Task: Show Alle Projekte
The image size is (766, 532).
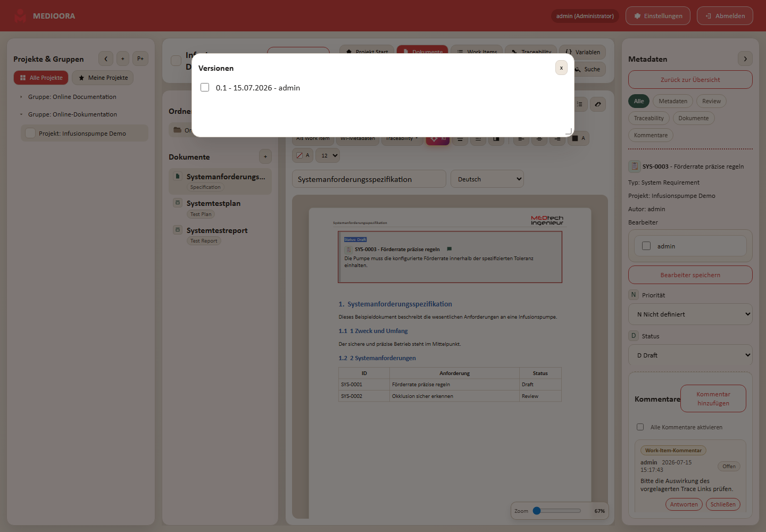Action: tap(41, 78)
